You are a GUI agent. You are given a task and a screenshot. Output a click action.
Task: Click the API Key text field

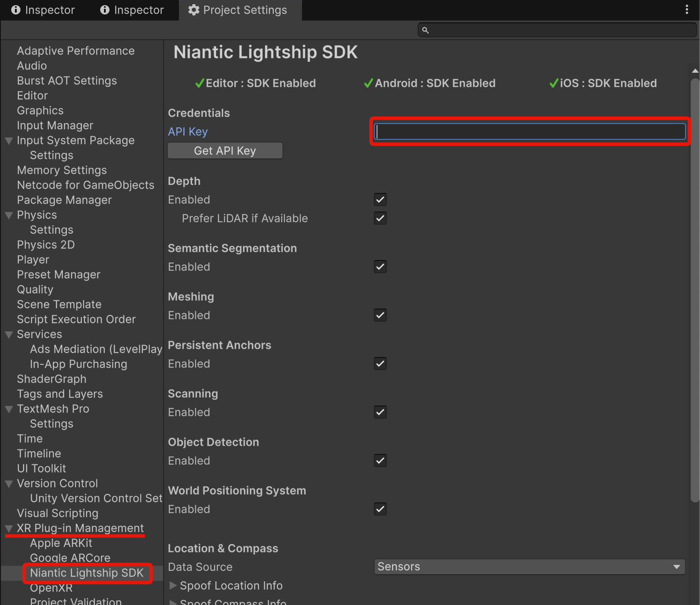tap(530, 132)
